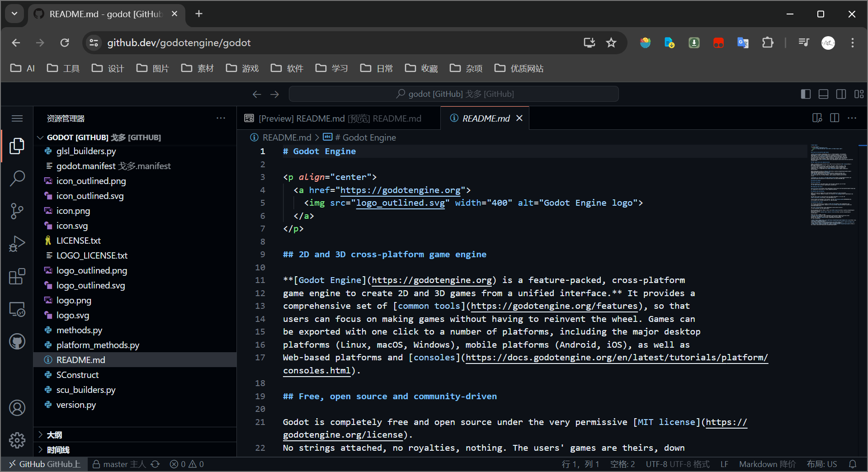868x472 pixels.
Task: Click the Markdown language mode
Action: tap(767, 464)
